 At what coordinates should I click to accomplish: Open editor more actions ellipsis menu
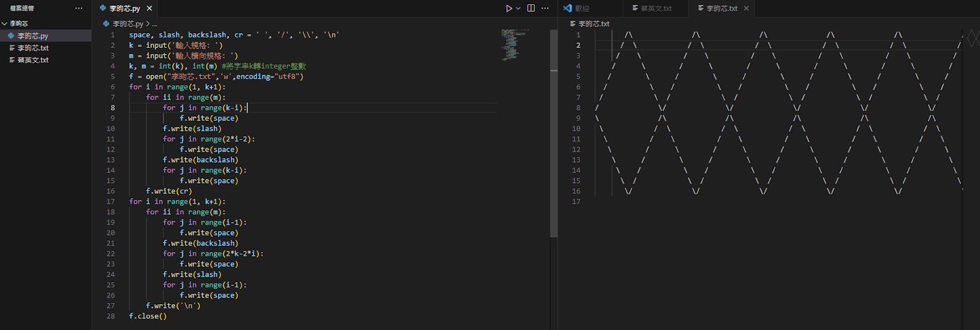[545, 9]
